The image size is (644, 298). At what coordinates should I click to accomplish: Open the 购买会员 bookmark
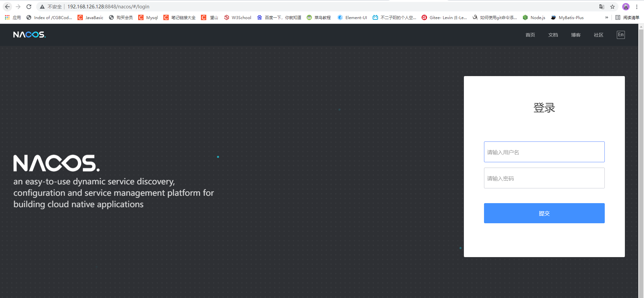click(121, 17)
